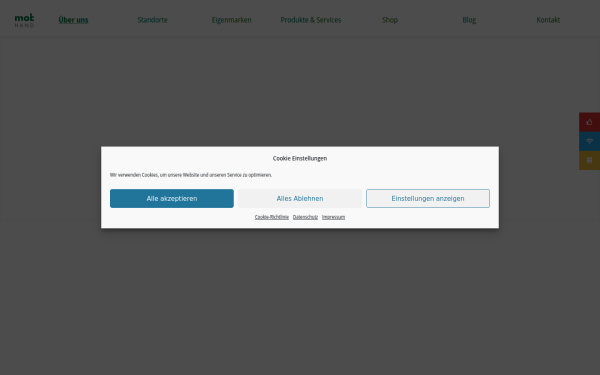600x375 pixels.
Task: Go to Kontakt in navigation
Action: point(548,20)
